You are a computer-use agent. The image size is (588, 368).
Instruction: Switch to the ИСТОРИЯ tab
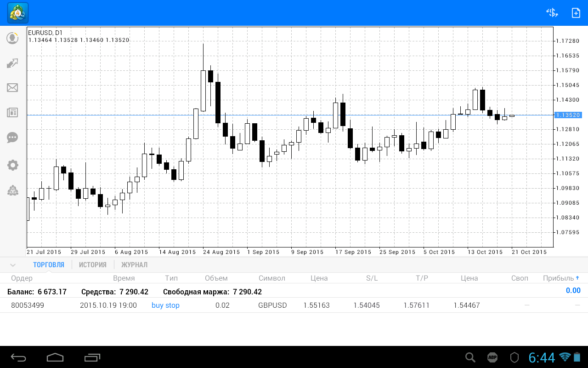(x=93, y=265)
